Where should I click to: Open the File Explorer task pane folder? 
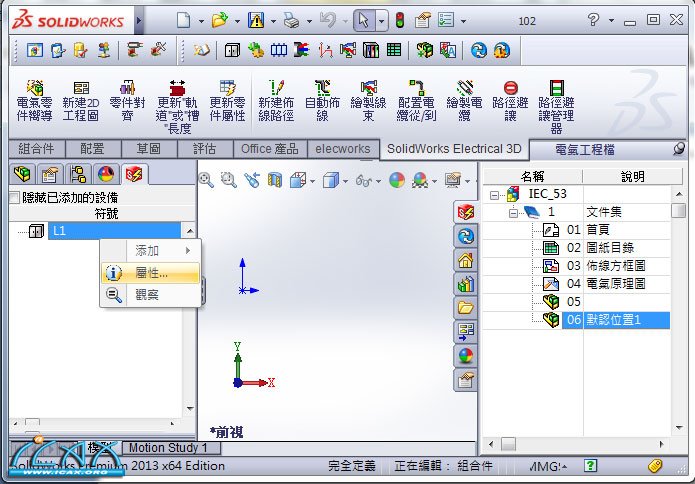click(465, 307)
